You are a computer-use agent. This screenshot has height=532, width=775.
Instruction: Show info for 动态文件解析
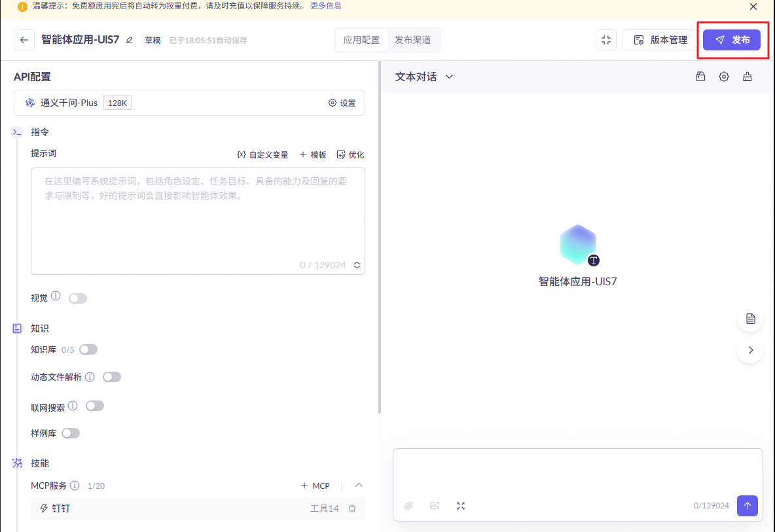coord(90,377)
